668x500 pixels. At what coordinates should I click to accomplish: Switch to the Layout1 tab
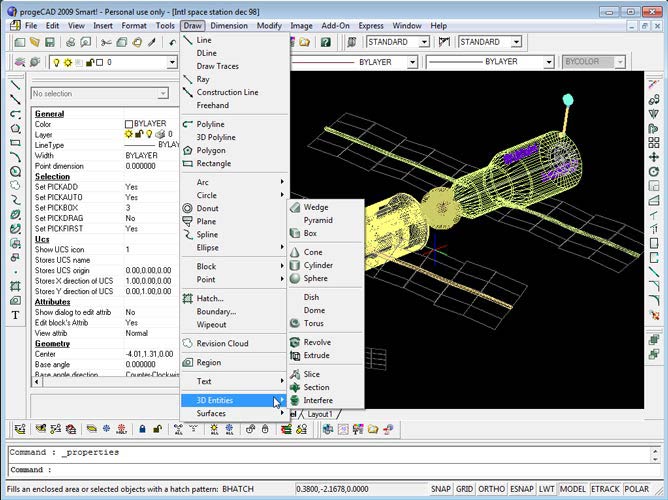[x=320, y=414]
